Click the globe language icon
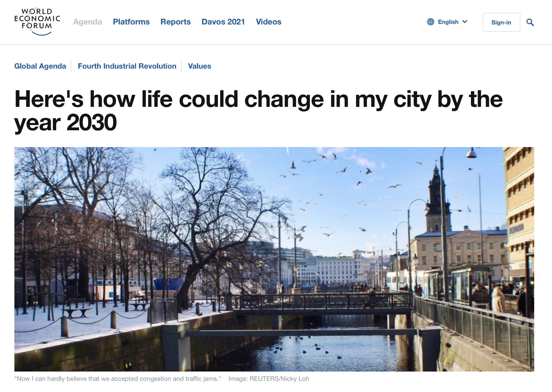Viewport: 552px width, 392px height. pyautogui.click(x=430, y=22)
